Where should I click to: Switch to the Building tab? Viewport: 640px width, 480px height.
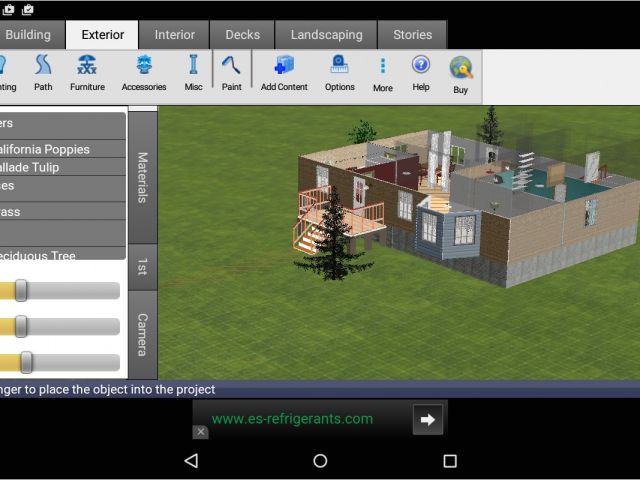tap(28, 35)
